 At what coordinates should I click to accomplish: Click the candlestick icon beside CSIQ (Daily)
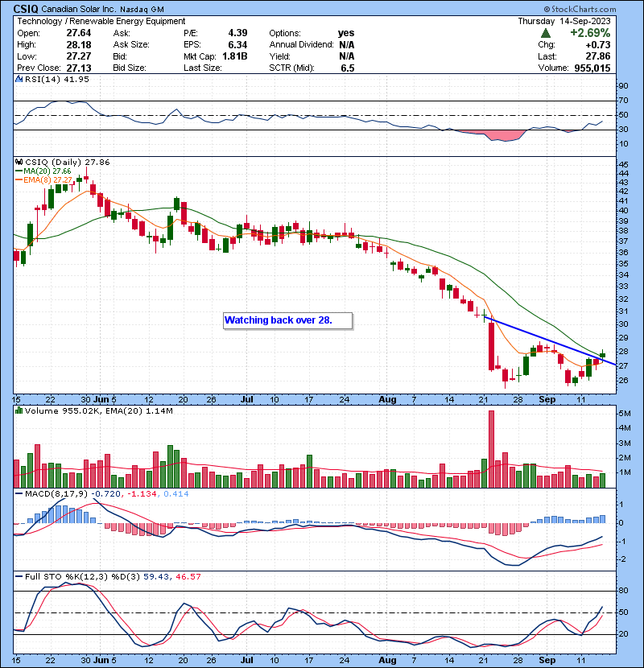click(19, 162)
